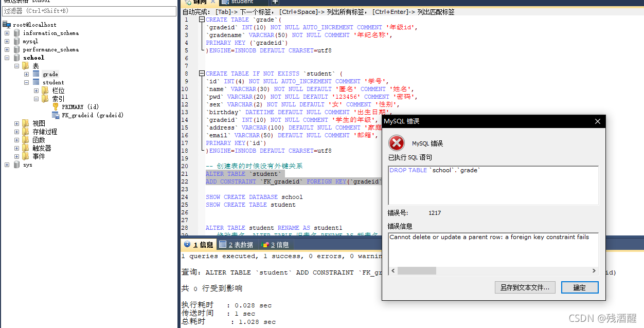Click the 事件 folder icon
The height and width of the screenshot is (328, 644).
coord(26,156)
